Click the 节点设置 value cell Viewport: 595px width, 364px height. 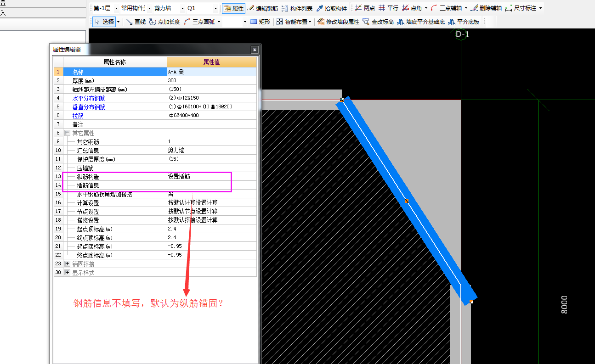(211, 211)
